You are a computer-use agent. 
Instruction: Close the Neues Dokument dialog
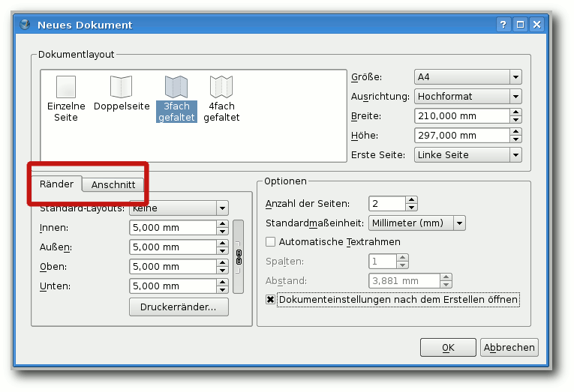tap(537, 25)
